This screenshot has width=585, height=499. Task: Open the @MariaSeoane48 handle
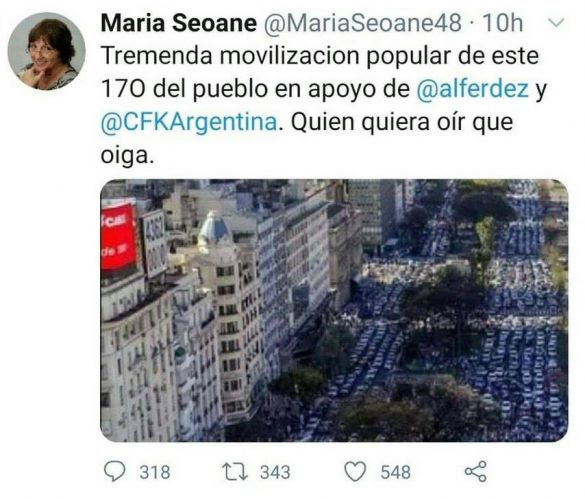[363, 23]
